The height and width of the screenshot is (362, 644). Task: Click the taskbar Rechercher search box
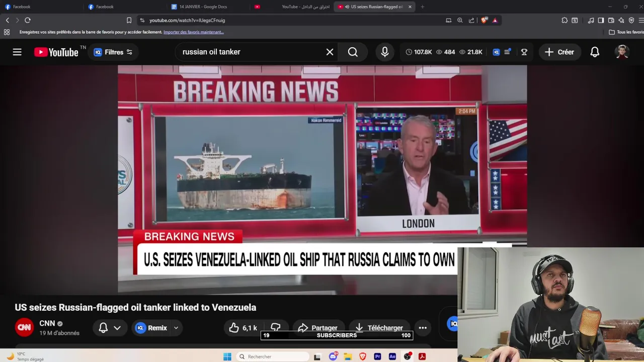273,356
